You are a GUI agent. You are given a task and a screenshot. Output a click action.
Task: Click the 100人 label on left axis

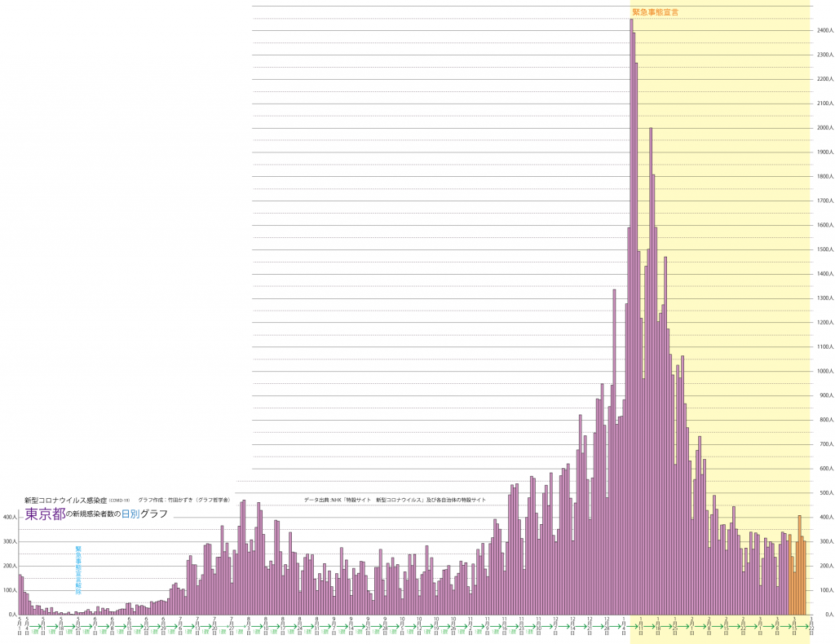[x=9, y=589]
